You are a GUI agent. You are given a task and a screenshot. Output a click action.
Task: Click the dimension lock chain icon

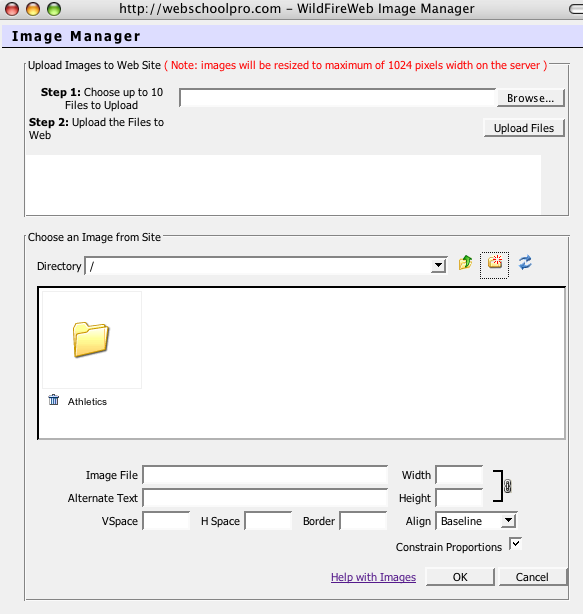507,486
